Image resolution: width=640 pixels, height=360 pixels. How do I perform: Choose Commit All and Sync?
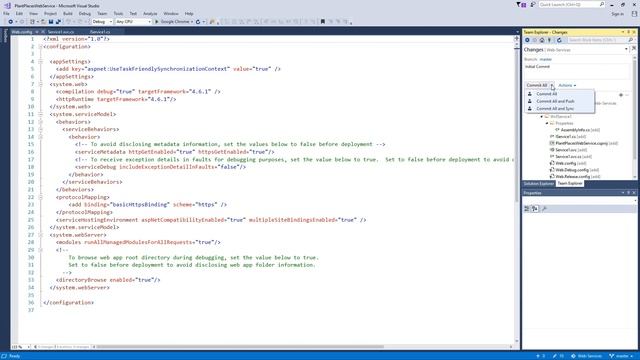[x=559, y=109]
